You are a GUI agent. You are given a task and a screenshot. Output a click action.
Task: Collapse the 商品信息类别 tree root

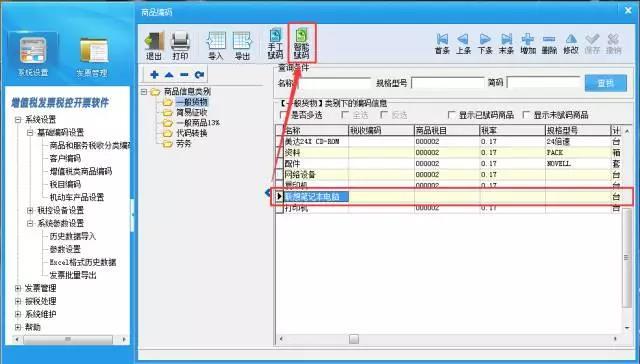tap(144, 92)
